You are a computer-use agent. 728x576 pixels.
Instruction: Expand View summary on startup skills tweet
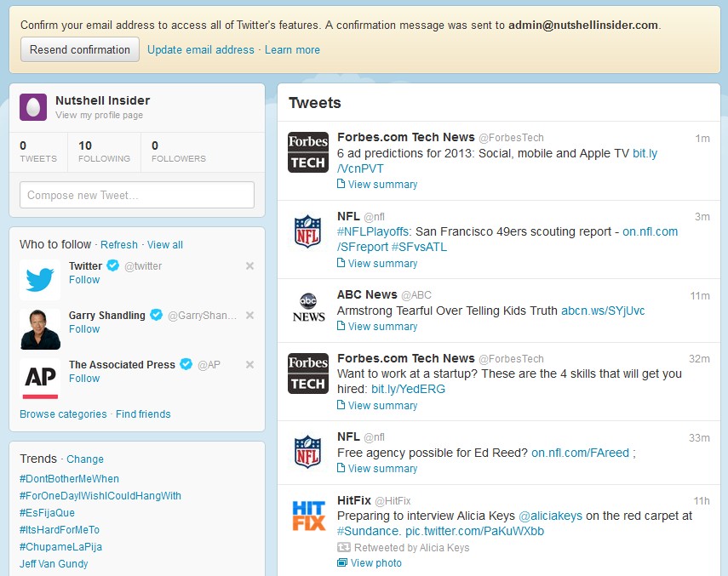pos(377,405)
